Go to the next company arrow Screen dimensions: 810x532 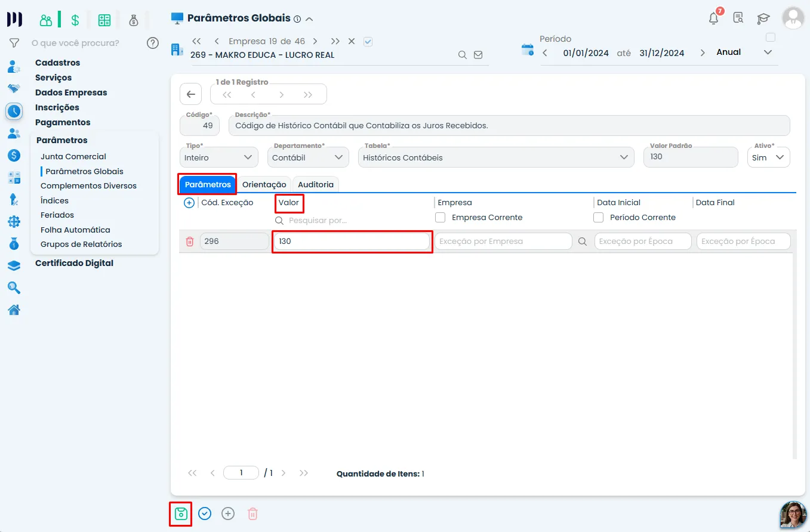[x=315, y=42]
